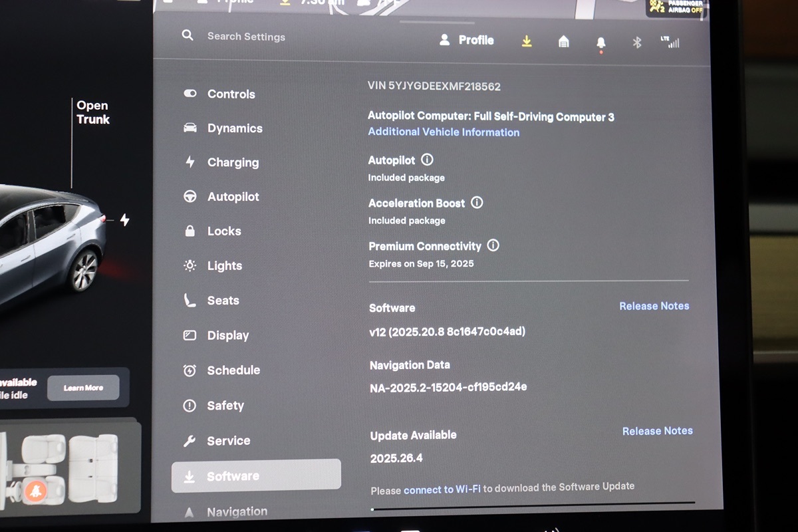Select Charging in the settings sidebar
Viewport: 798px width, 532px height.
tap(232, 162)
